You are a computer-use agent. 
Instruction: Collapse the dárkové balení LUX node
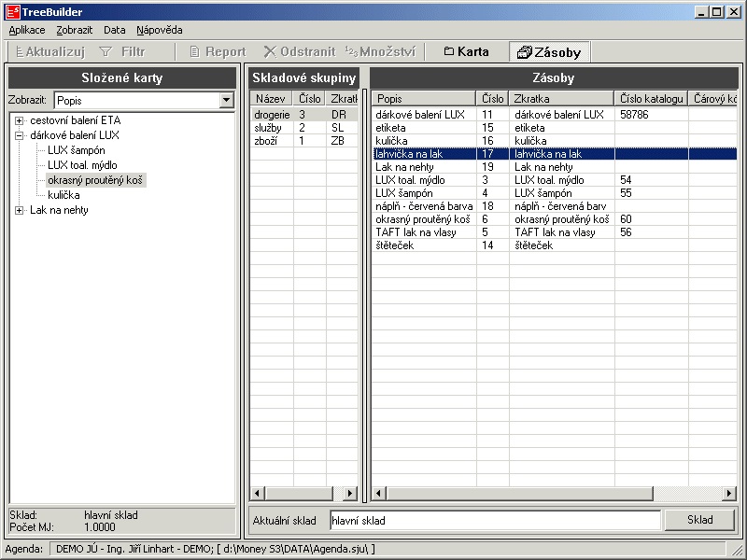point(20,135)
